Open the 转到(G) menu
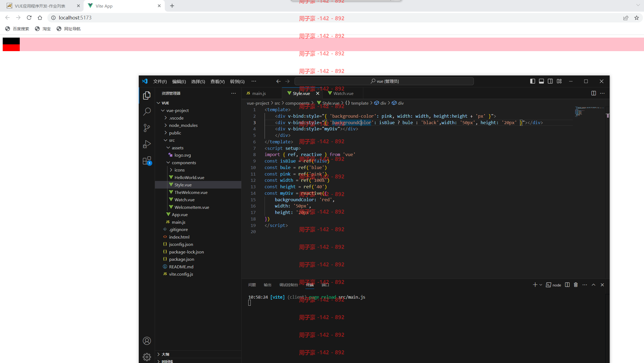 coord(237,81)
